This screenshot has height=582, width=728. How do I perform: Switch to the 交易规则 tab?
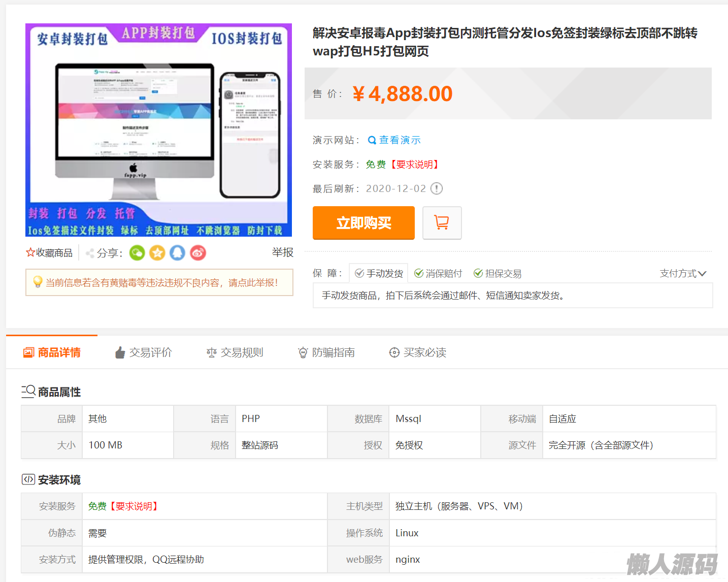(x=235, y=352)
